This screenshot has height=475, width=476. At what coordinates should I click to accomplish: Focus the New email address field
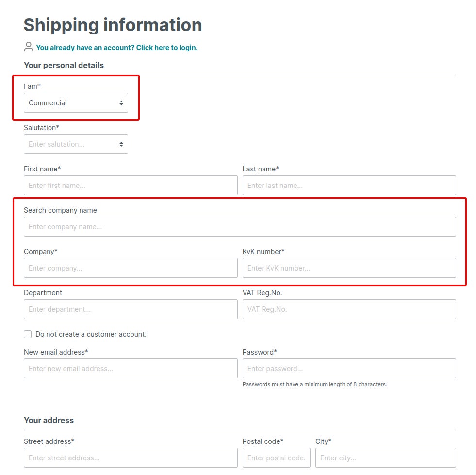pyautogui.click(x=131, y=369)
